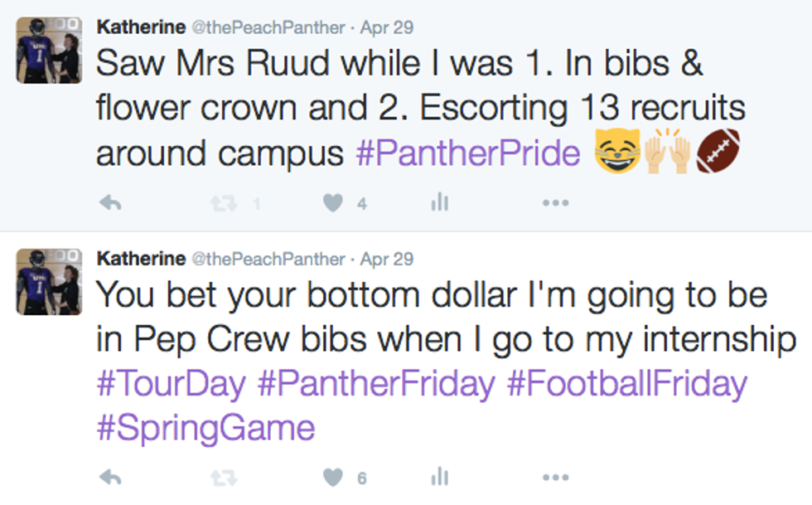The image size is (812, 505).
Task: Open the Apr 29 timestamp on the second tweet
Action: (x=387, y=259)
